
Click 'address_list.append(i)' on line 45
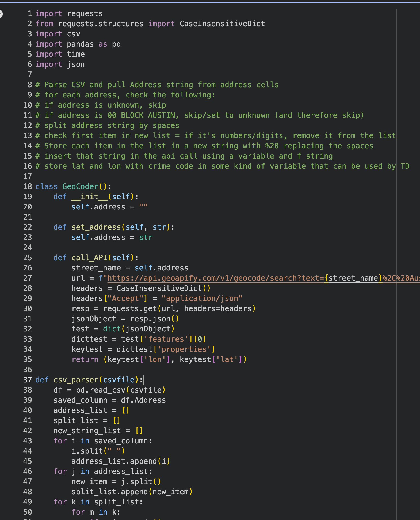click(121, 461)
